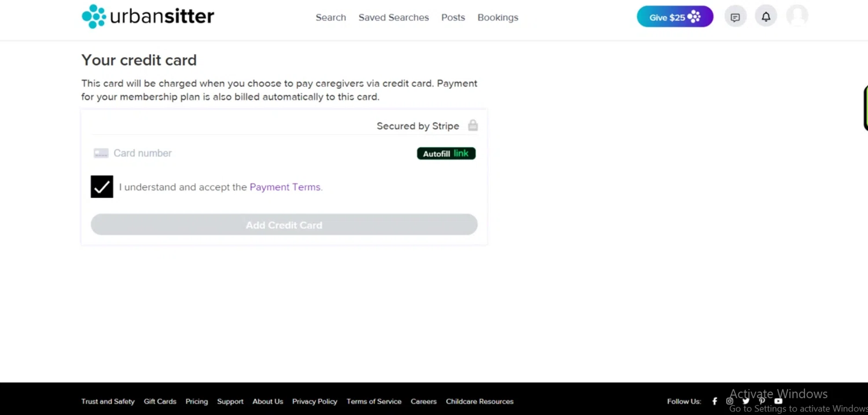Open the Payment Terms link
Screen dimensions: 868x415
click(286, 187)
